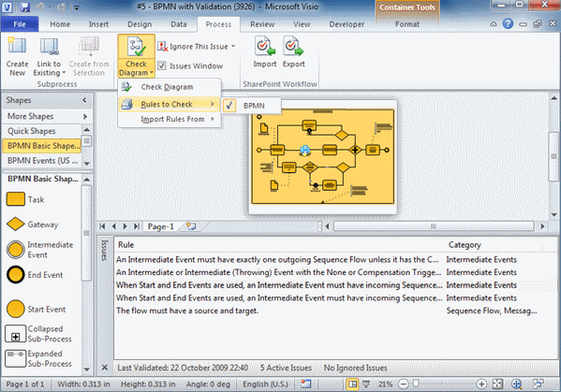This screenshot has height=392, width=561.
Task: Toggle the Issues Window checkbox
Action: click(x=162, y=65)
